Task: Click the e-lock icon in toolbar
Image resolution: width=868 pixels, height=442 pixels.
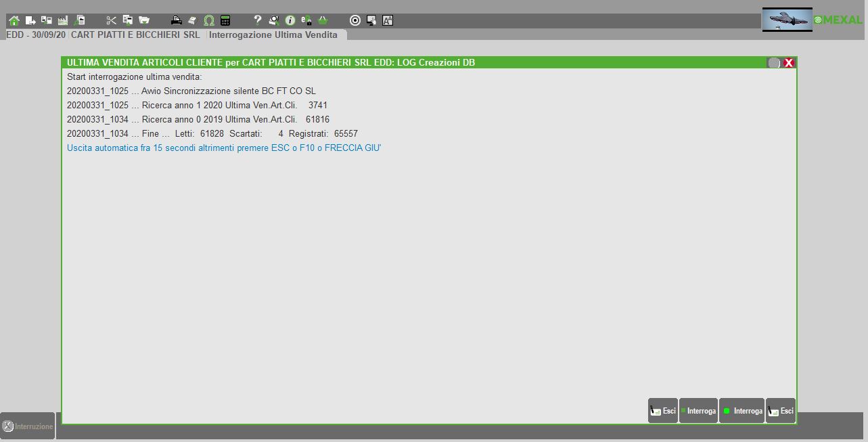Action: pyautogui.click(x=306, y=20)
